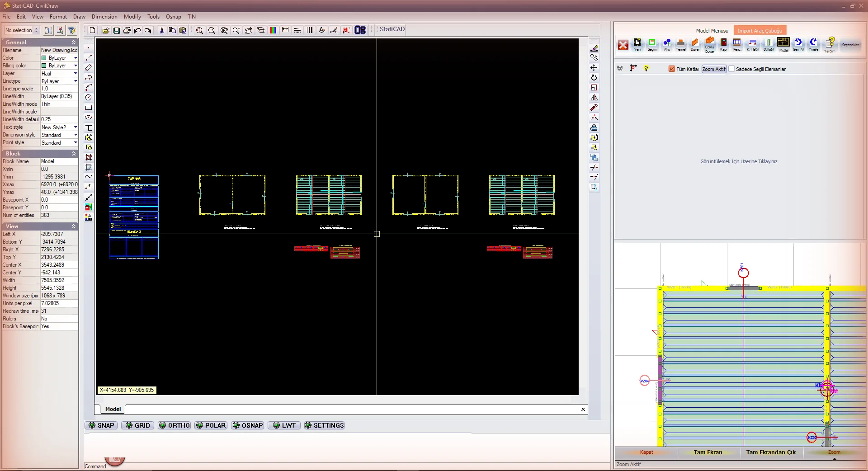Open the Text style dropdown
Viewport: 868px width, 471px height.
(x=75, y=127)
